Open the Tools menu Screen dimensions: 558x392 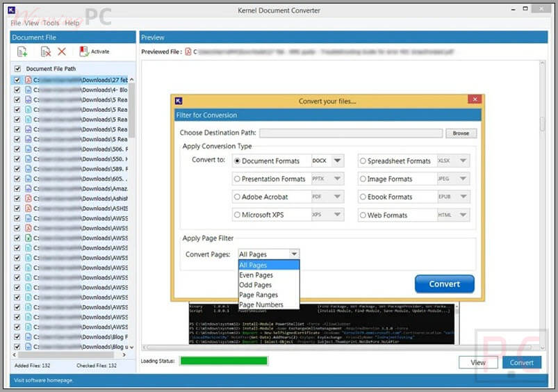point(51,23)
